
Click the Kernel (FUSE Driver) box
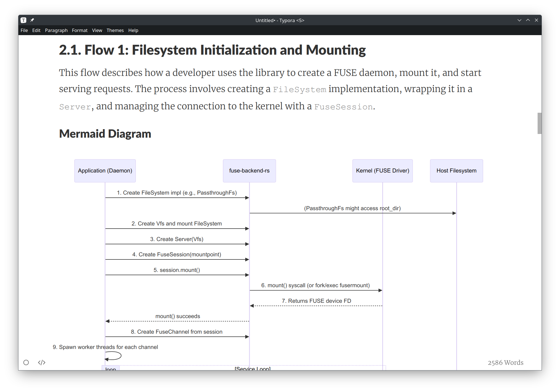[382, 171]
